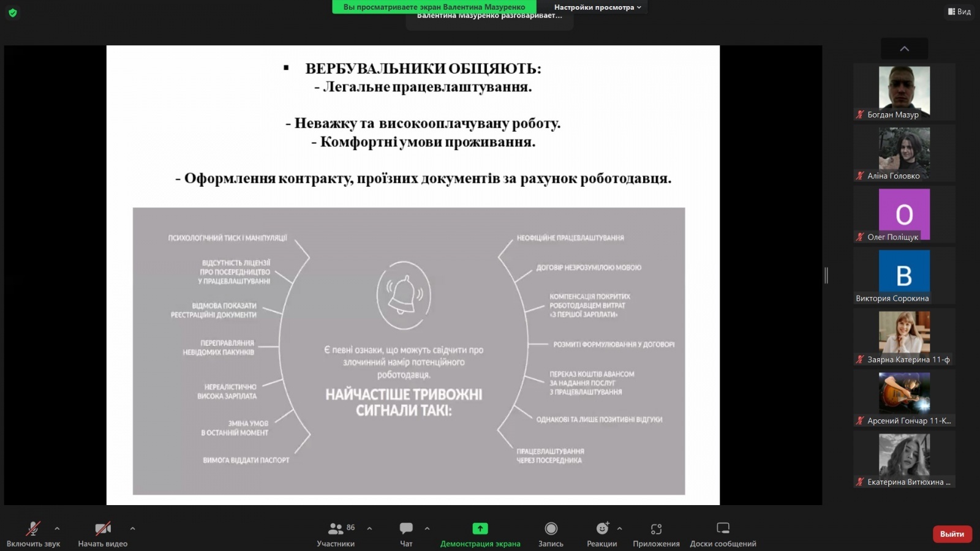Unmute microphone with Включить звук
Screen dimensions: 980x551
pyautogui.click(x=33, y=534)
